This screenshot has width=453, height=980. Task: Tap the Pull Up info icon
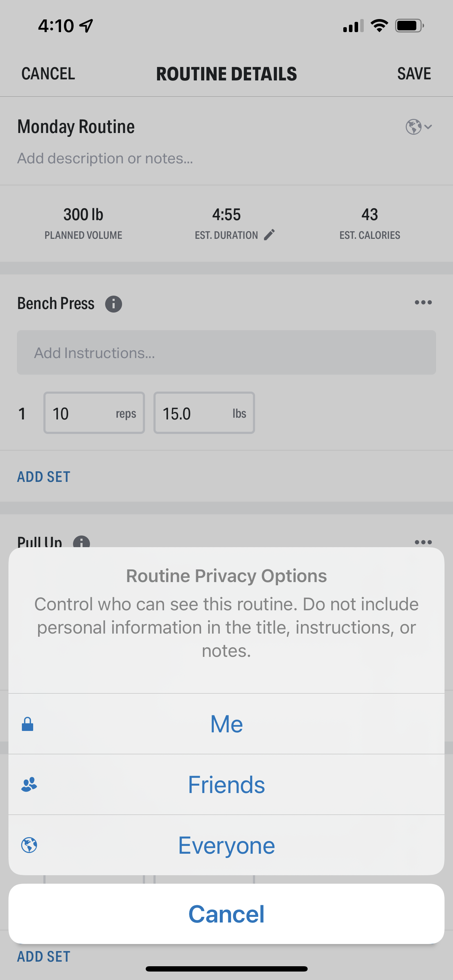(x=81, y=542)
